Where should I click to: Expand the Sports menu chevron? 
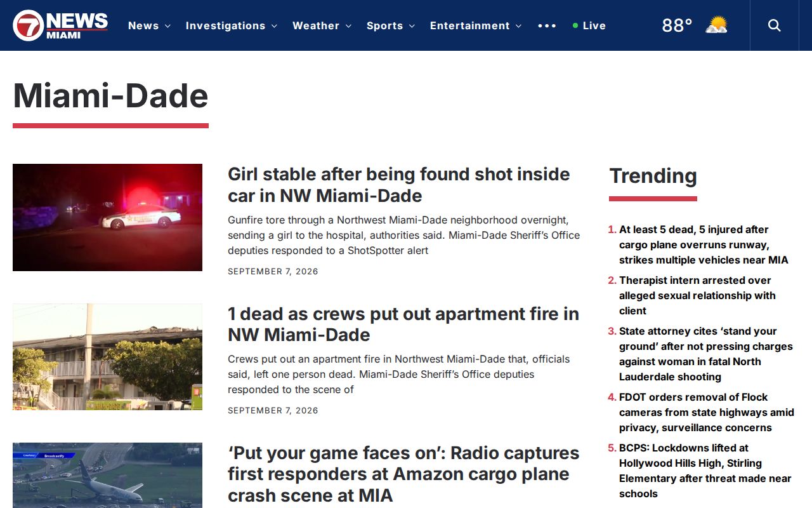[x=412, y=26]
